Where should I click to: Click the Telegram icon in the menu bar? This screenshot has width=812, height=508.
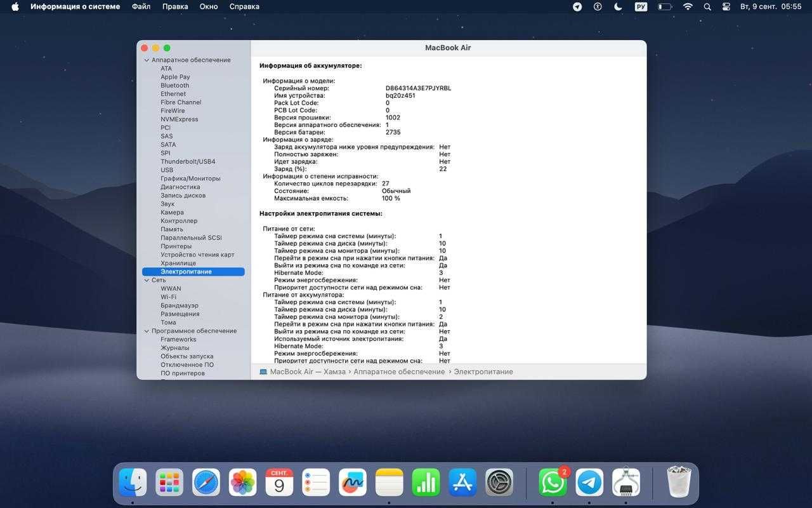click(x=577, y=6)
